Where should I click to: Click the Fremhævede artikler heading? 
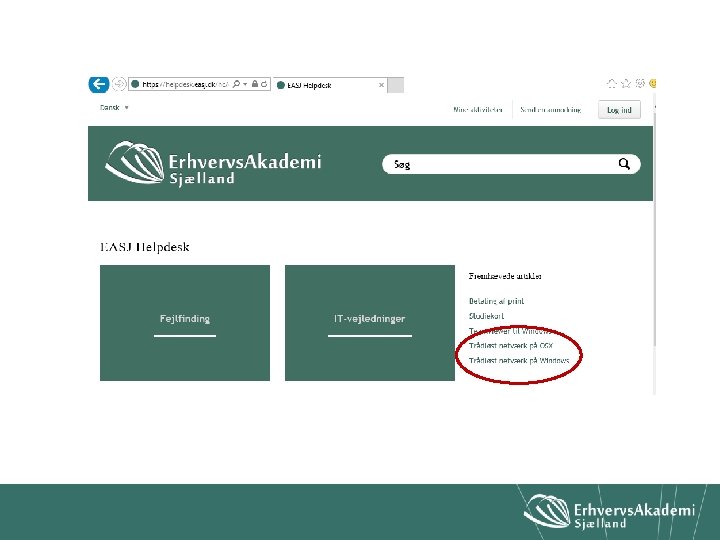[x=505, y=276]
